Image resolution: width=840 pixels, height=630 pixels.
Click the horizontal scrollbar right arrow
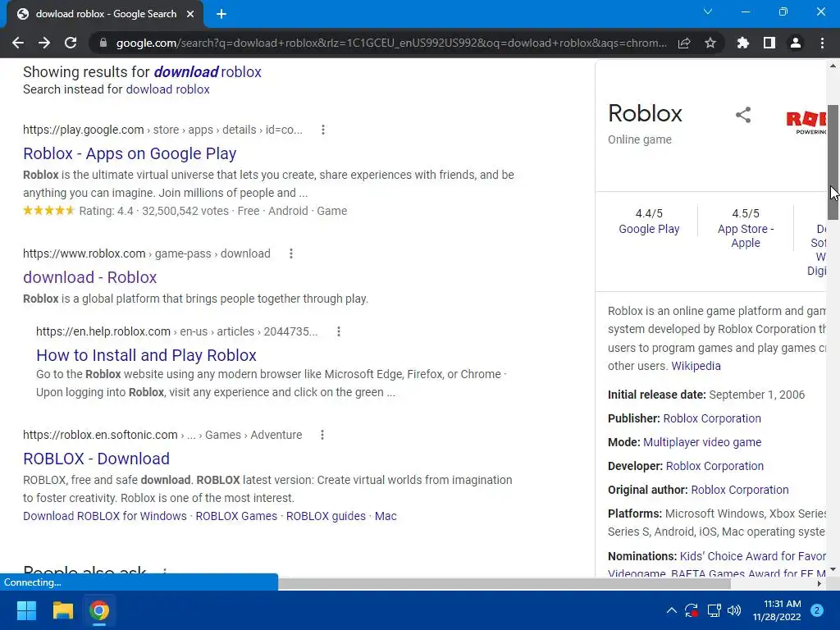[819, 583]
